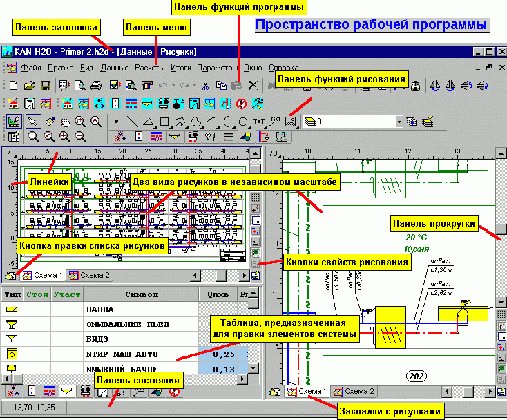Click the edit drawings list button, left pane
Image resolution: width=507 pixels, height=420 pixels.
coord(10,276)
